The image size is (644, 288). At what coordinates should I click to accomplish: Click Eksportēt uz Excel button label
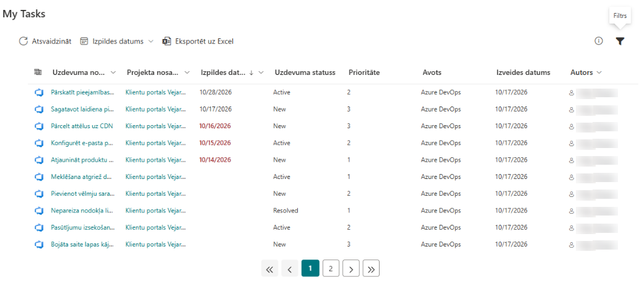coord(204,41)
